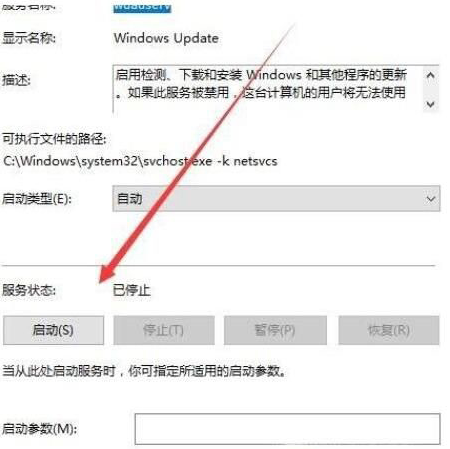Screen dimensions: 450x449
Task: Click the 可执行文件的路径 label
Action: pyautogui.click(x=54, y=139)
